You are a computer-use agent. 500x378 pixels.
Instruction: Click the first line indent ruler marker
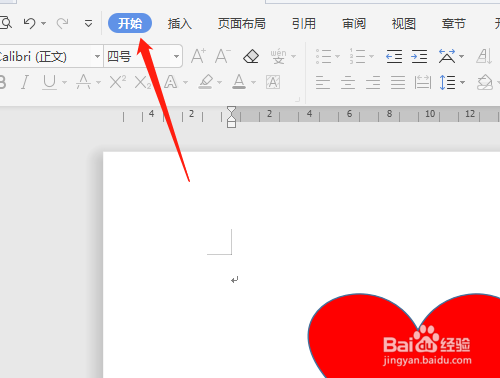[231, 110]
